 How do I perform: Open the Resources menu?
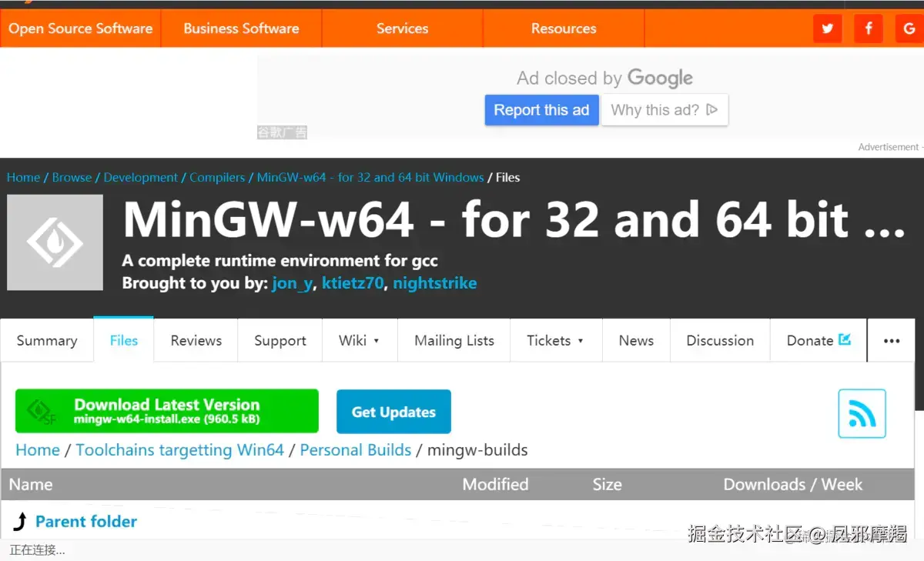(564, 28)
